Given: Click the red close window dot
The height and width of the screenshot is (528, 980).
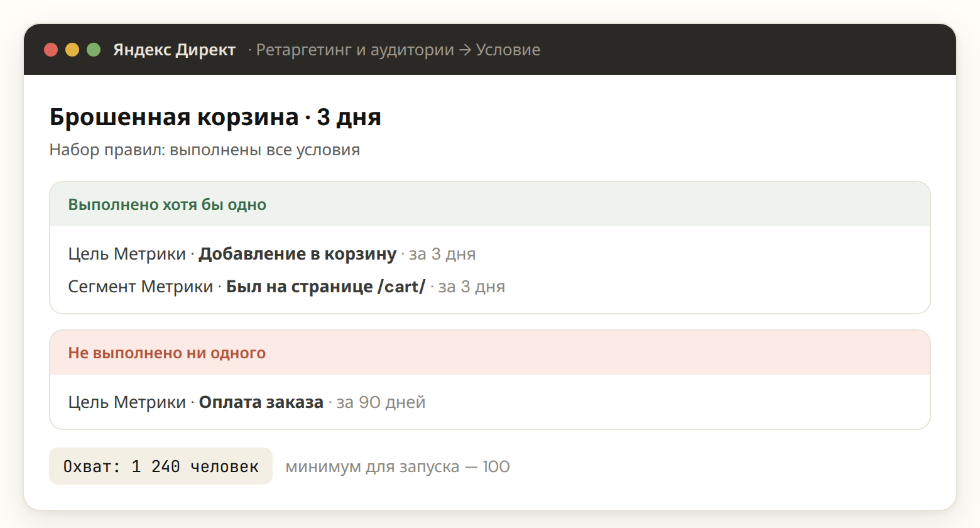Looking at the screenshot, I should [51, 50].
